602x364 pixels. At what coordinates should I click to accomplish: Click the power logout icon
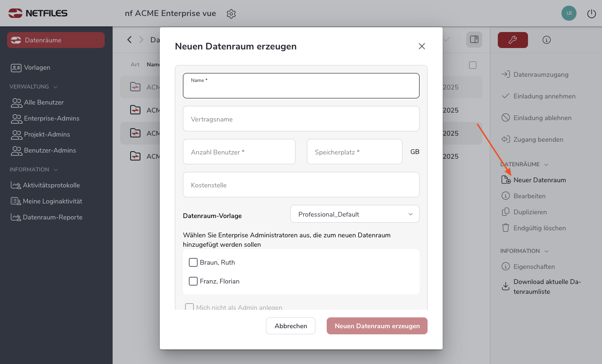click(591, 14)
